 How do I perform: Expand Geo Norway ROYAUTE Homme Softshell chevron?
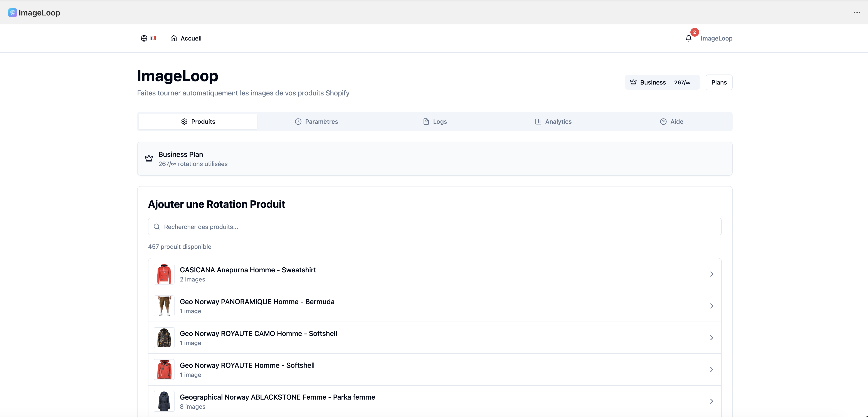point(712,370)
